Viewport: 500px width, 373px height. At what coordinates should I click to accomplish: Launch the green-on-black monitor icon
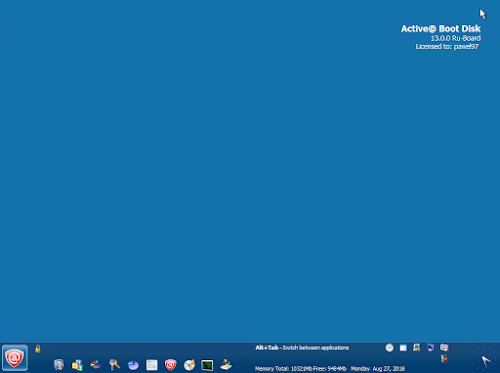(x=207, y=365)
